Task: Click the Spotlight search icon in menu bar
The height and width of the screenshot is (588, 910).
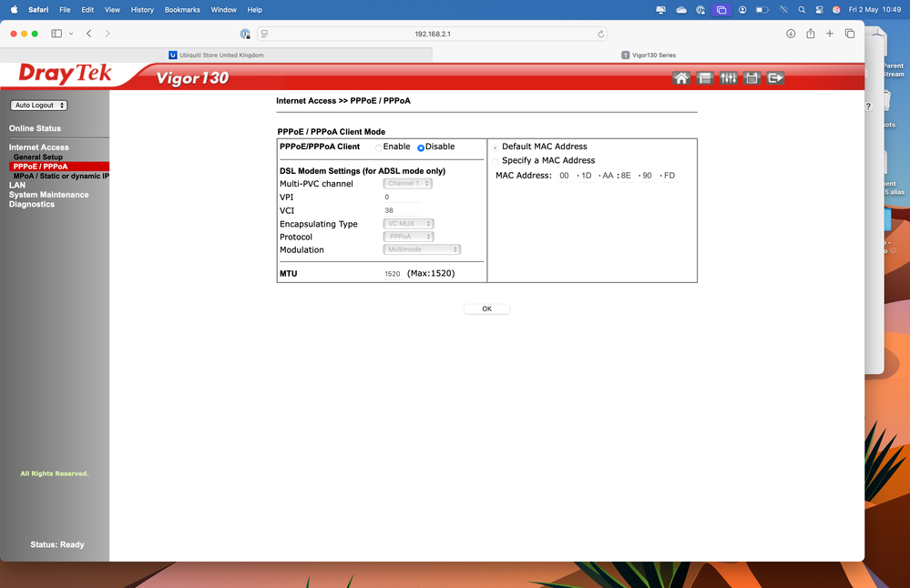Action: tap(802, 10)
